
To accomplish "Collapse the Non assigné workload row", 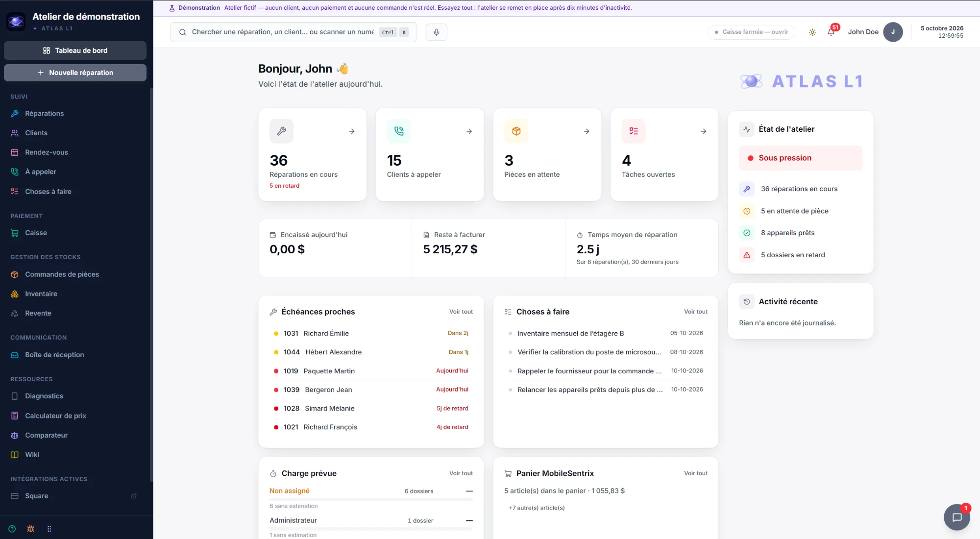I will pyautogui.click(x=469, y=491).
